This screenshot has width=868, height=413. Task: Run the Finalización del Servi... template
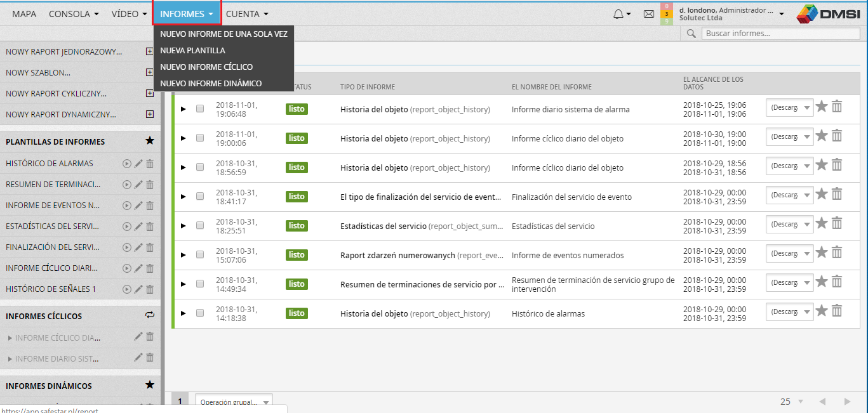127,247
